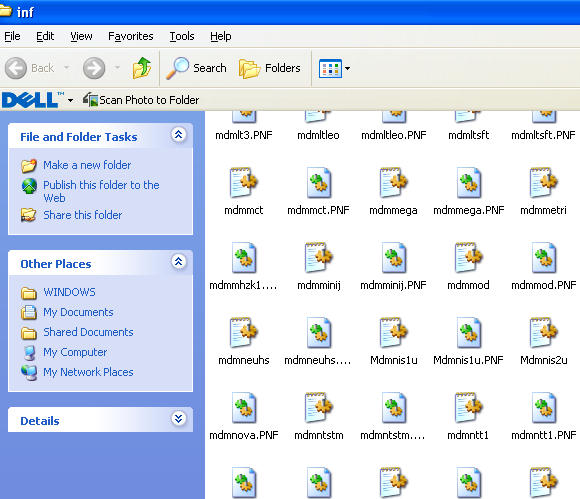Collapse the File and Folder Tasks panel

point(178,135)
